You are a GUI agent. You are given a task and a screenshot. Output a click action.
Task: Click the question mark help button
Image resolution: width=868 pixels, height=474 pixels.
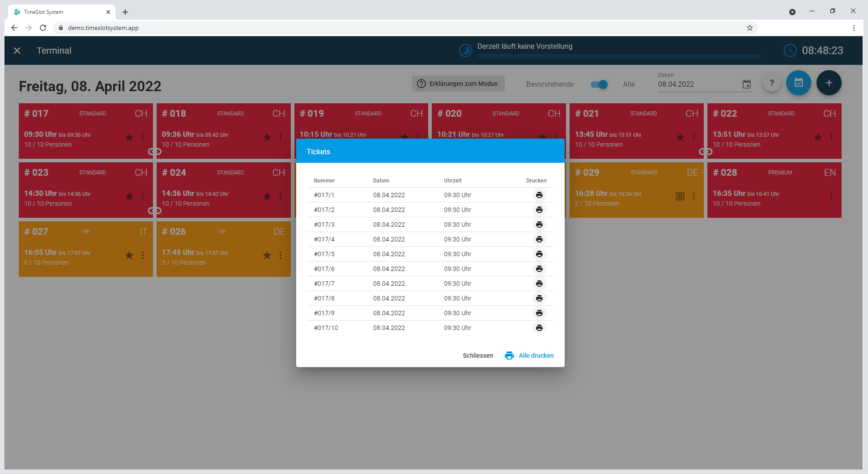click(x=771, y=83)
